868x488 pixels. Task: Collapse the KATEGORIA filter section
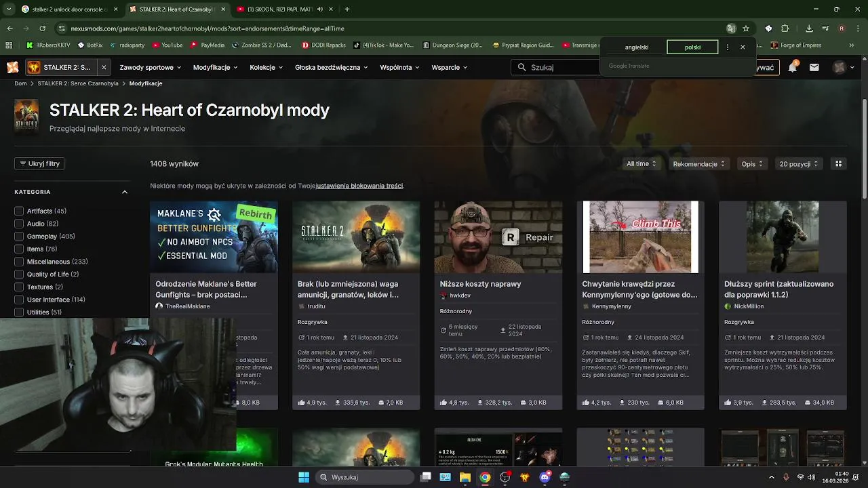[125, 192]
